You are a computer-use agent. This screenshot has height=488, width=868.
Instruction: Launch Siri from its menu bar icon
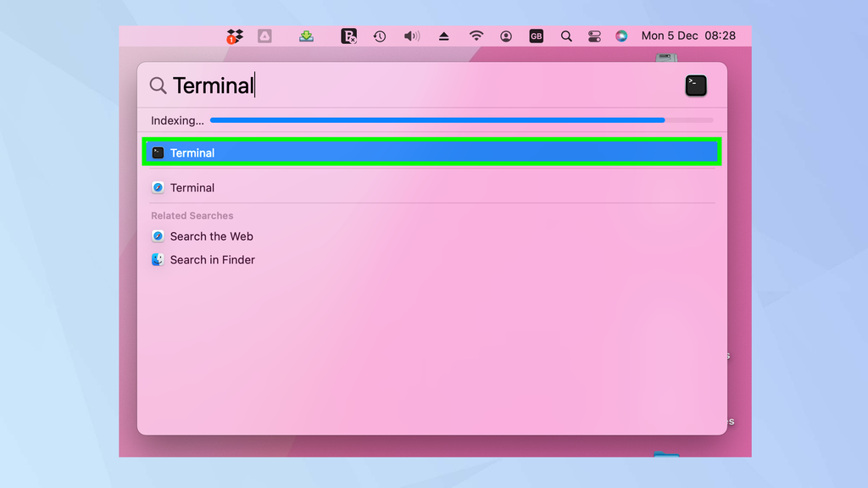622,36
